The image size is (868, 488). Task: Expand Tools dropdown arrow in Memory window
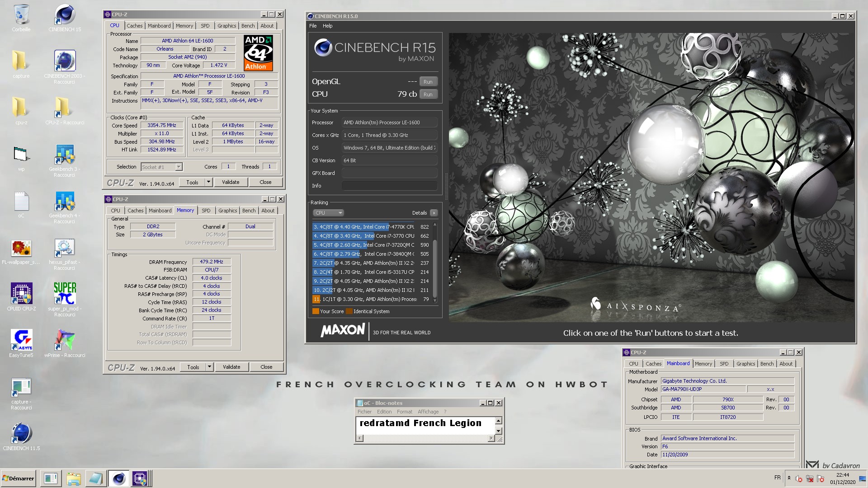click(209, 367)
